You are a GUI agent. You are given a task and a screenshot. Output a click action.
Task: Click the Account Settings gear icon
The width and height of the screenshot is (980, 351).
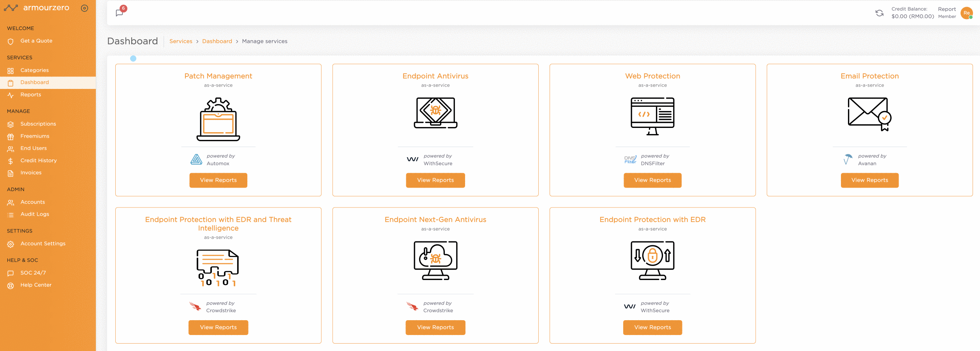pos(11,245)
